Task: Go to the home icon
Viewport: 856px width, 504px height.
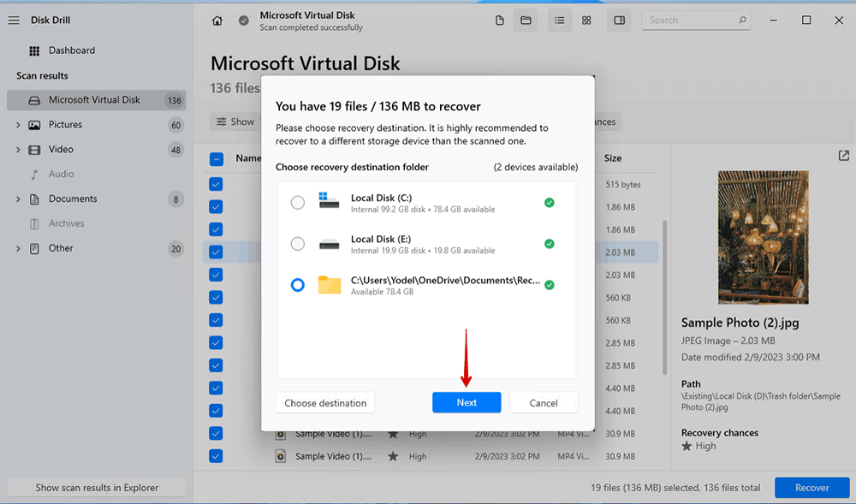Action: coord(217,21)
